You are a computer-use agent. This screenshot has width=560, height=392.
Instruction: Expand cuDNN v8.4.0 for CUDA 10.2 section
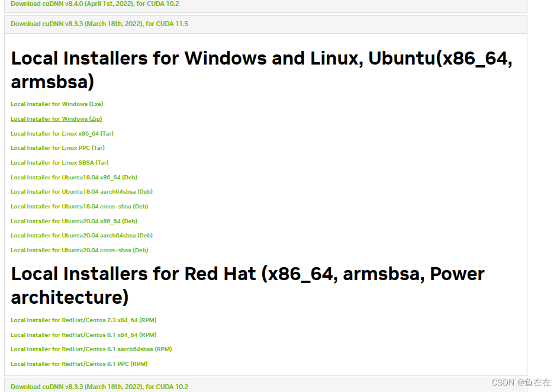click(x=95, y=4)
